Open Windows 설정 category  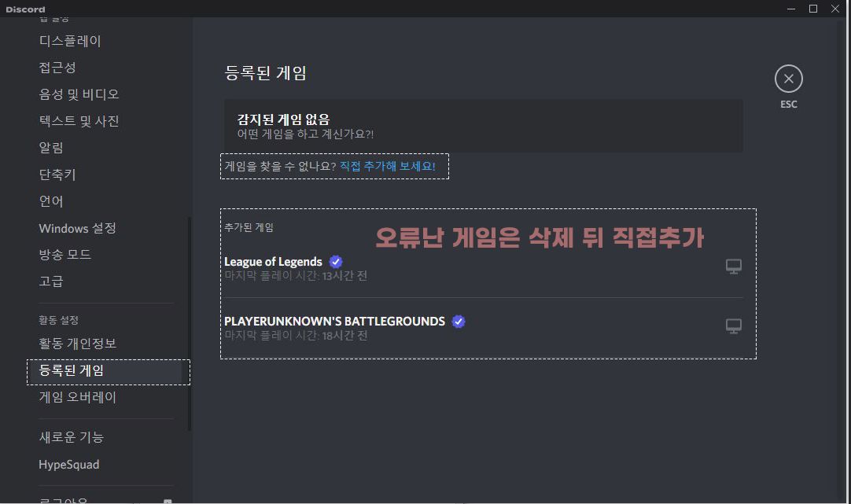pos(77,227)
